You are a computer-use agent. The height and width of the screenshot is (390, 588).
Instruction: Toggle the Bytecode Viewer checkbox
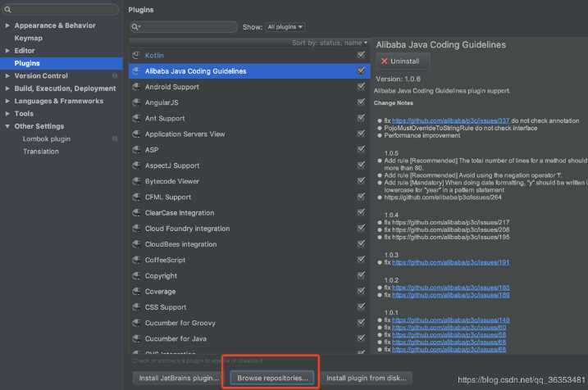click(x=361, y=180)
